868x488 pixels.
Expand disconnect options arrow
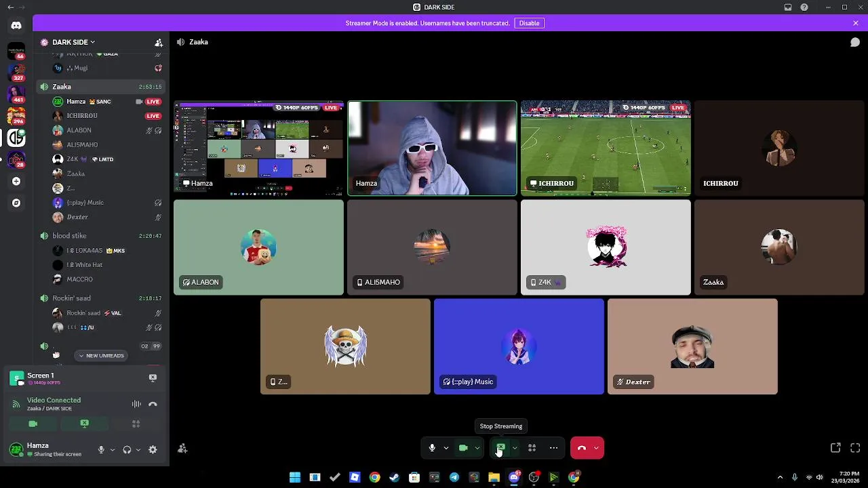click(596, 448)
